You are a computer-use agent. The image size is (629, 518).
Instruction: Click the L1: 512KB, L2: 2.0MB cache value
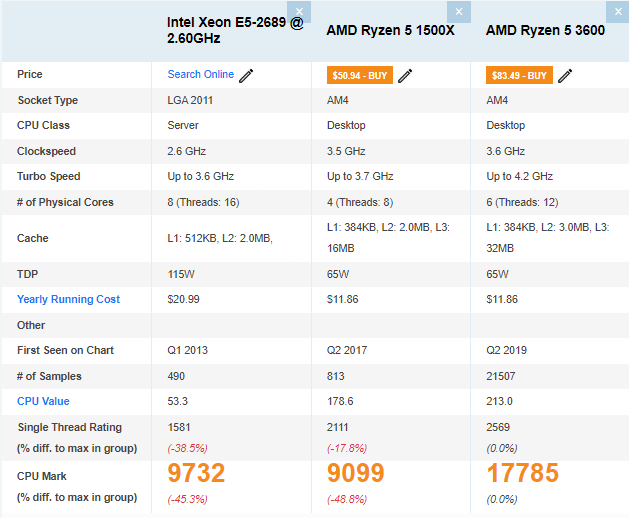point(220,238)
